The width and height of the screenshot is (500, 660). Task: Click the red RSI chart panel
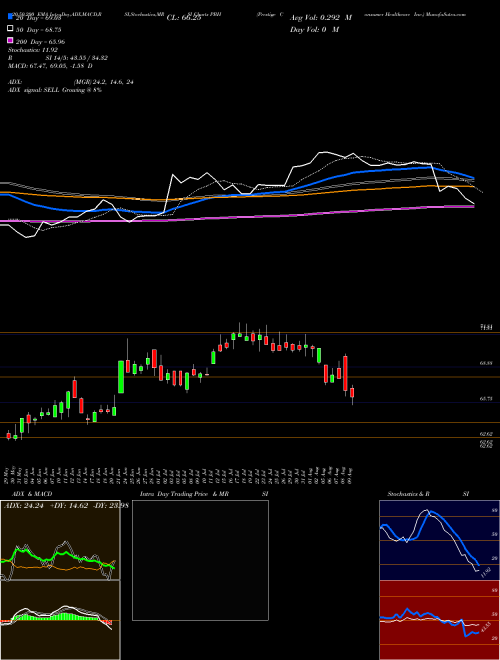tap(439, 620)
